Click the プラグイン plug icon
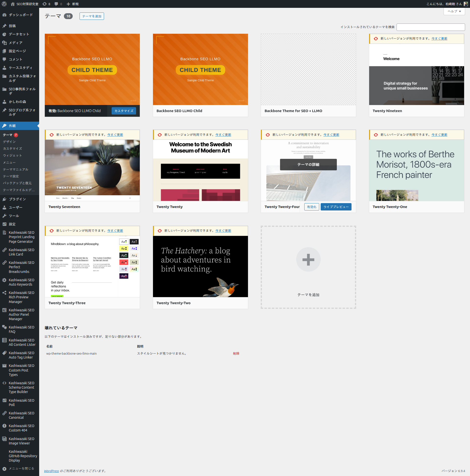470x476 pixels. pyautogui.click(x=4, y=199)
